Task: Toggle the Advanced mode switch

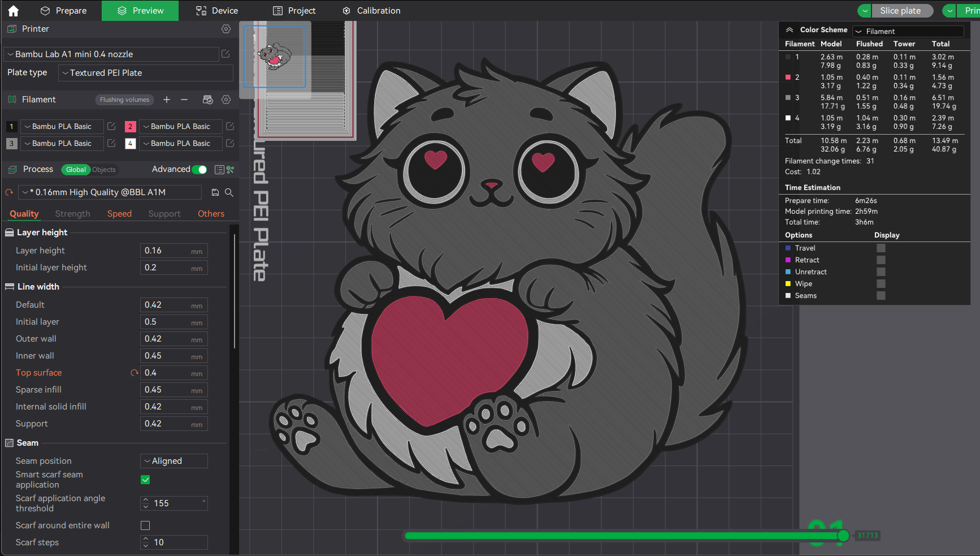Action: (200, 170)
